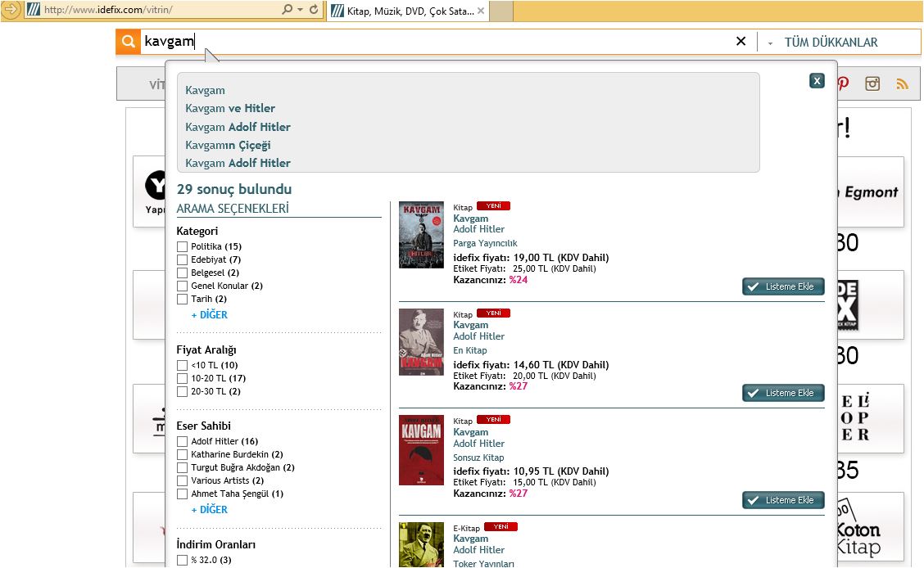This screenshot has width=924, height=568.
Task: Open the Egmont publisher banner
Action: pos(871,192)
